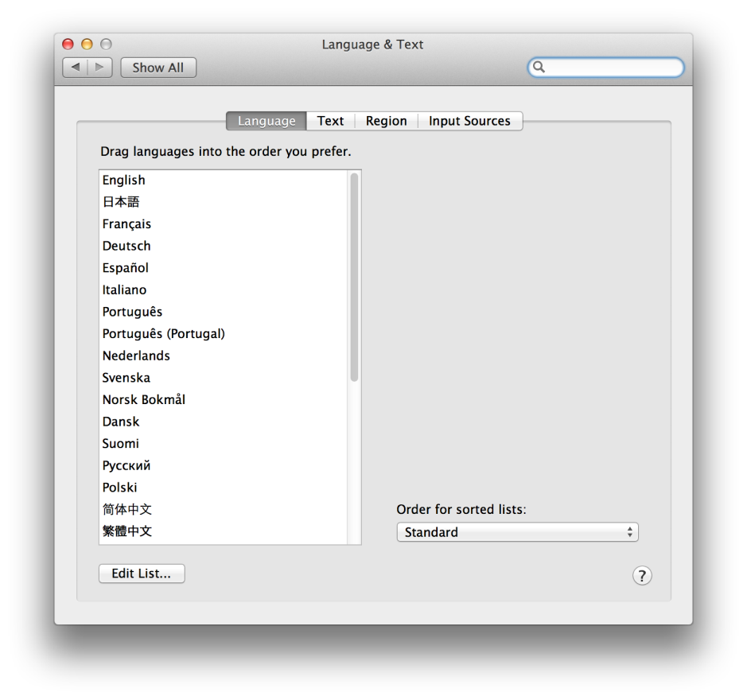Click the forward navigation arrow
This screenshot has width=747, height=700.
click(98, 68)
